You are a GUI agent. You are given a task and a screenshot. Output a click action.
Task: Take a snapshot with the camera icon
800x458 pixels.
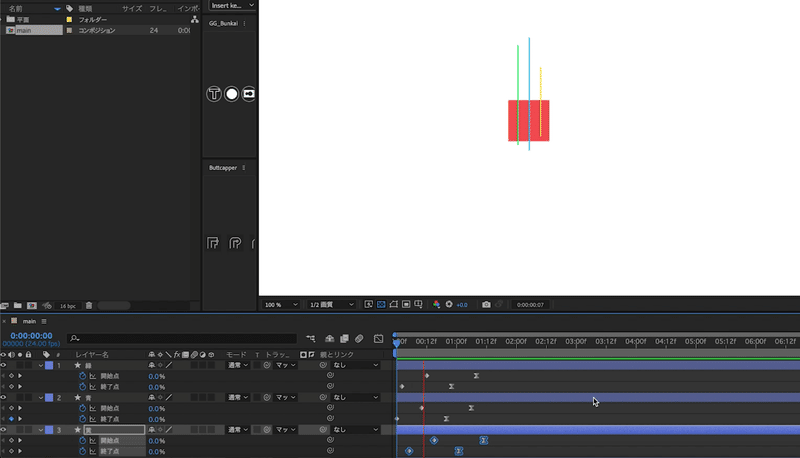pyautogui.click(x=486, y=304)
